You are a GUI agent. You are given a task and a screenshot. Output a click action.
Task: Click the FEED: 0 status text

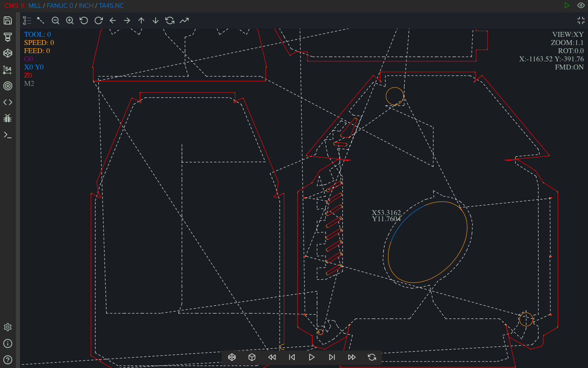[x=37, y=51]
